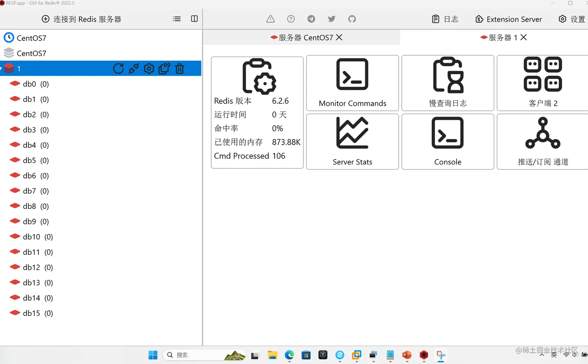
Task: Close the 服务器 CentOS7 tab
Action: click(339, 37)
